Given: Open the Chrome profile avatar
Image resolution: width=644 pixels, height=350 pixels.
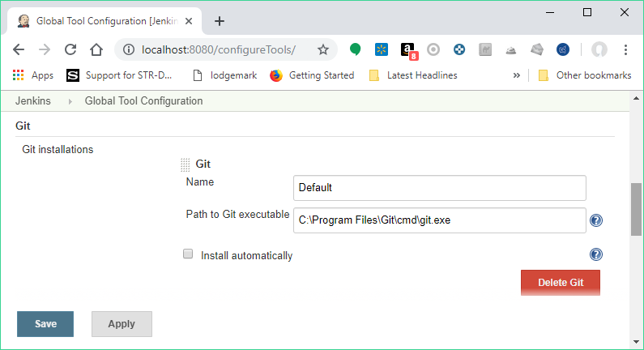Looking at the screenshot, I should click(x=599, y=49).
